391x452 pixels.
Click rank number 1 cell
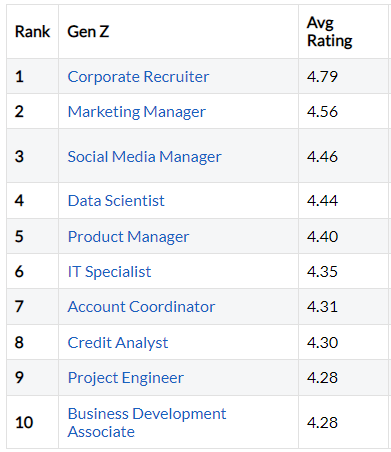tap(32, 77)
